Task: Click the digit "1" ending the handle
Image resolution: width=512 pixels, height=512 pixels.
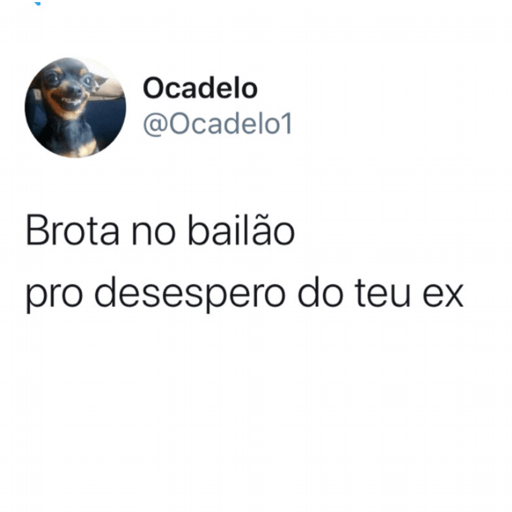Action: [287, 124]
